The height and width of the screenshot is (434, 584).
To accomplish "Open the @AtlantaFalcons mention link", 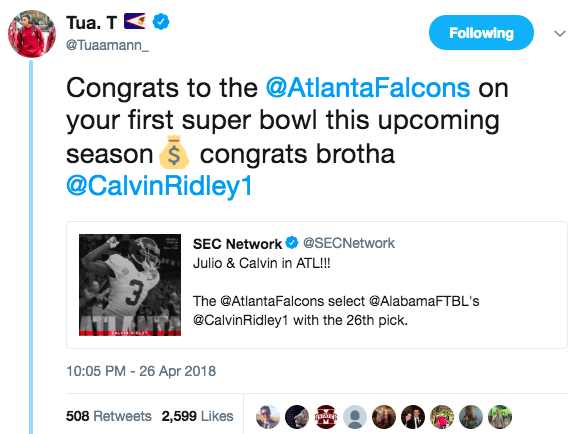I will [368, 88].
